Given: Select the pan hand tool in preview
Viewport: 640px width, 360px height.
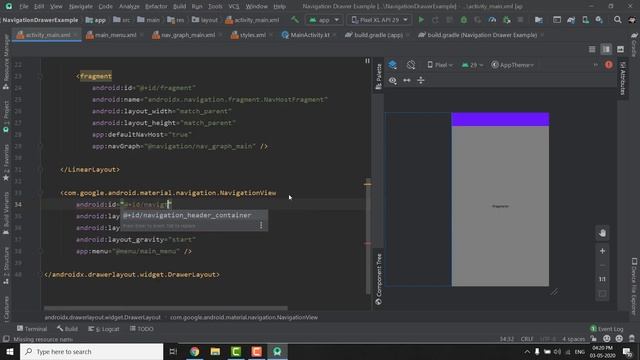Looking at the screenshot, I should (x=602, y=233).
